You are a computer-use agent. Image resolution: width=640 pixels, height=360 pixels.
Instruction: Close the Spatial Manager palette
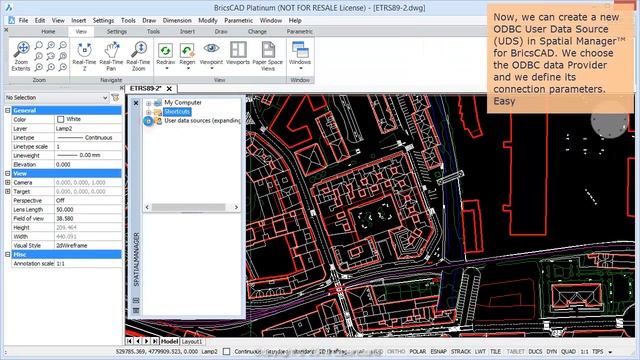tap(136, 103)
